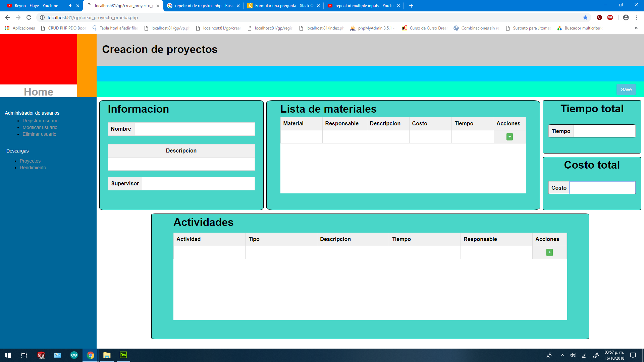Click the Tiempo total input field
Viewport: 644px width, 362px height.
[x=604, y=131]
